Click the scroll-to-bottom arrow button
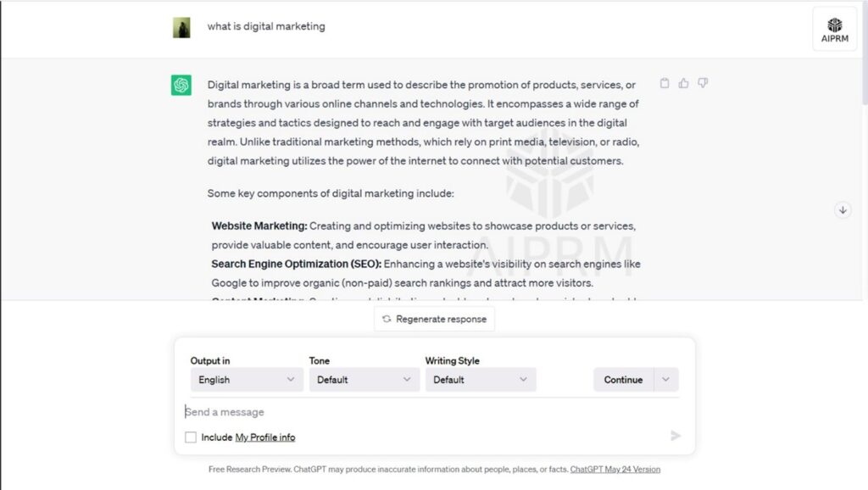Screen dimensions: 868x490 pyautogui.click(x=843, y=210)
